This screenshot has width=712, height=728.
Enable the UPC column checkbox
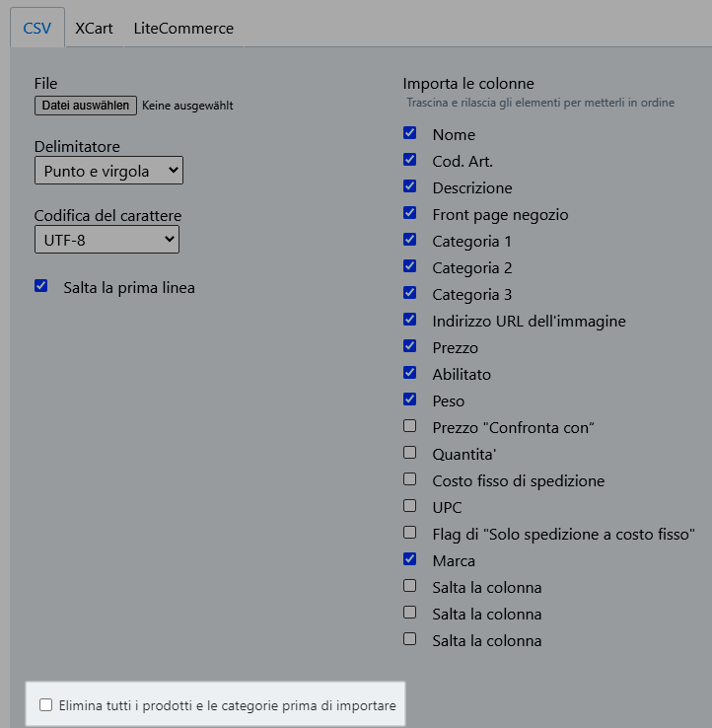[410, 506]
